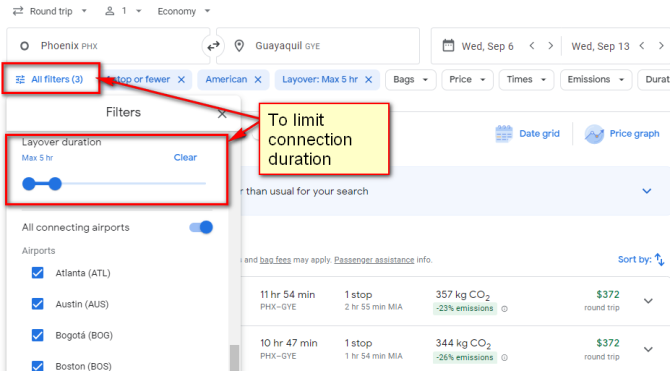Image resolution: width=670 pixels, height=371 pixels.
Task: Click the Filters panel scrollbar
Action: pyautogui.click(x=234, y=358)
